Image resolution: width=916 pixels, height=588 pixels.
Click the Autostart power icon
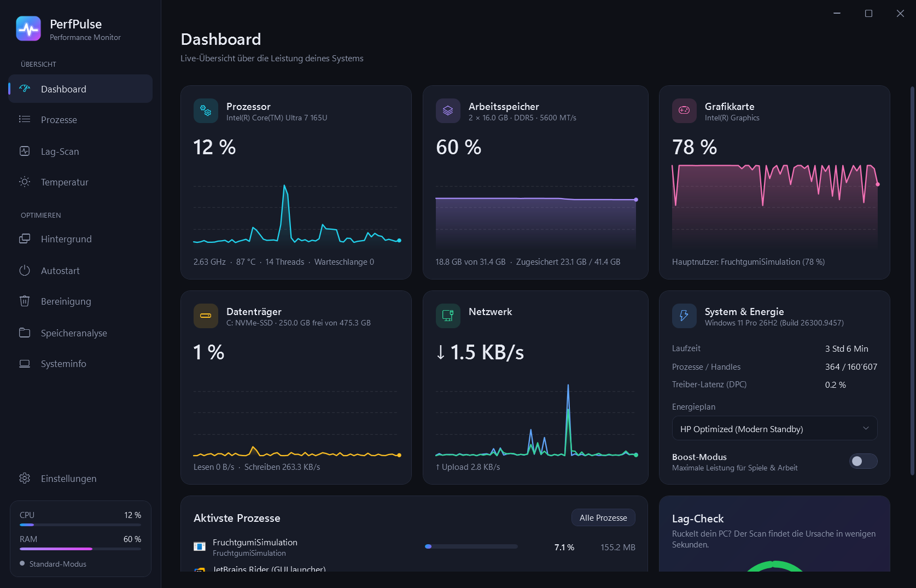pos(25,270)
